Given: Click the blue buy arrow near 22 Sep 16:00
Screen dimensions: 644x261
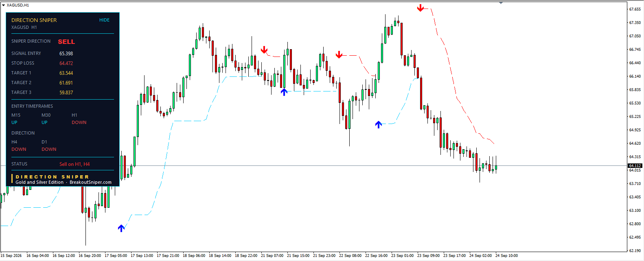Looking at the screenshot, I should [379, 124].
